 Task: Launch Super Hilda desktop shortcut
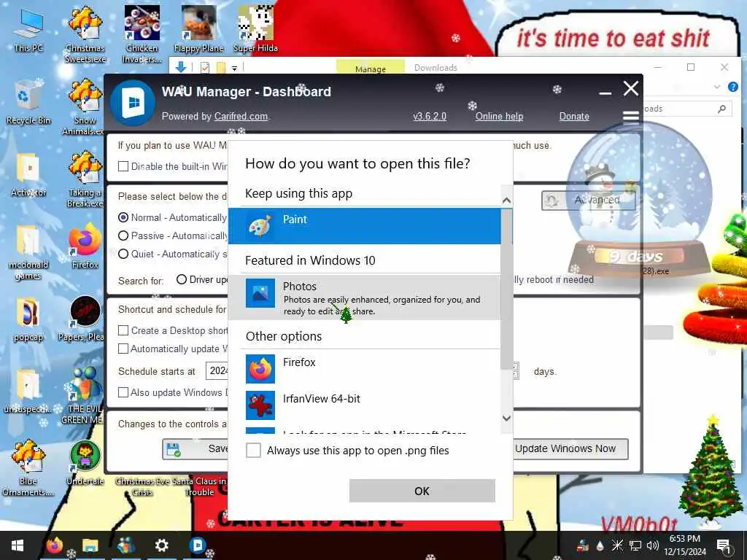click(x=255, y=29)
